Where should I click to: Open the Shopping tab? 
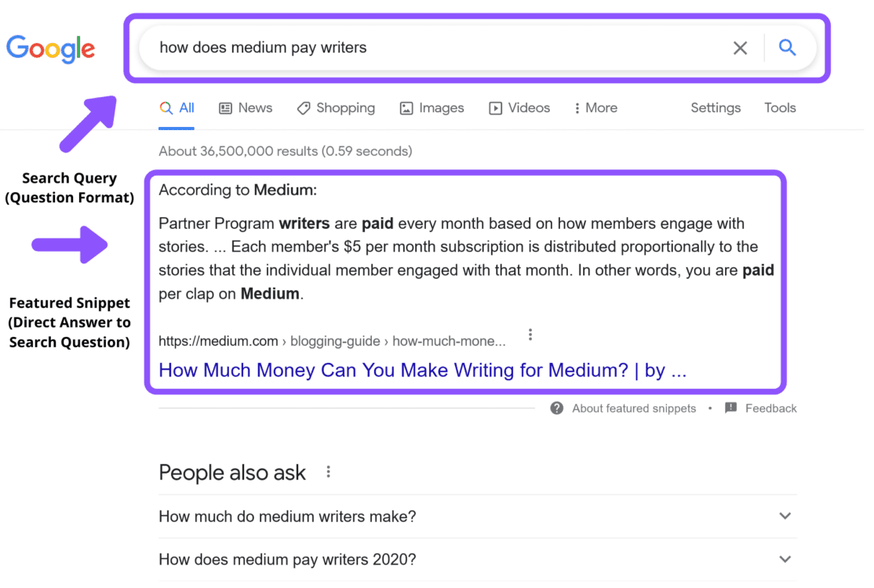point(336,108)
